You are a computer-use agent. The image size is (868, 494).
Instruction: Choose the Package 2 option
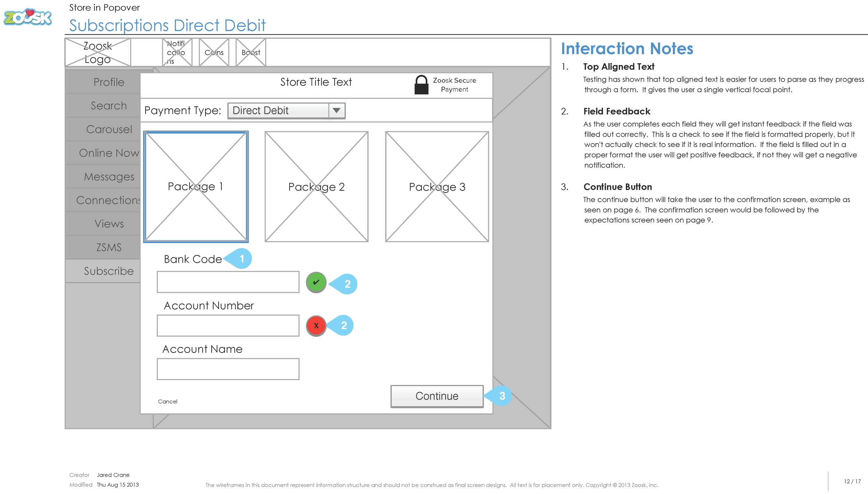click(x=316, y=187)
